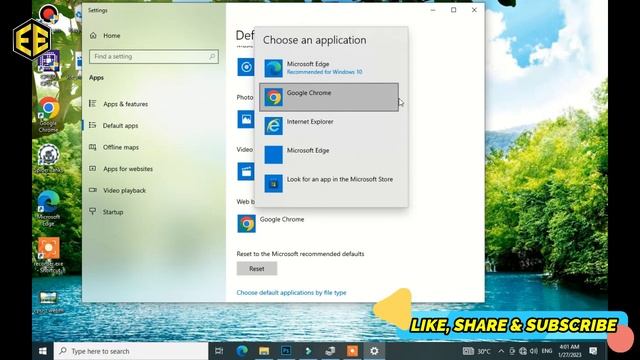Click the Web browser Google Chrome default entry

[x=271, y=224]
